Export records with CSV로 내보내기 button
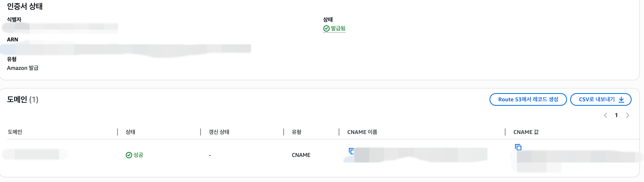 [x=597, y=99]
